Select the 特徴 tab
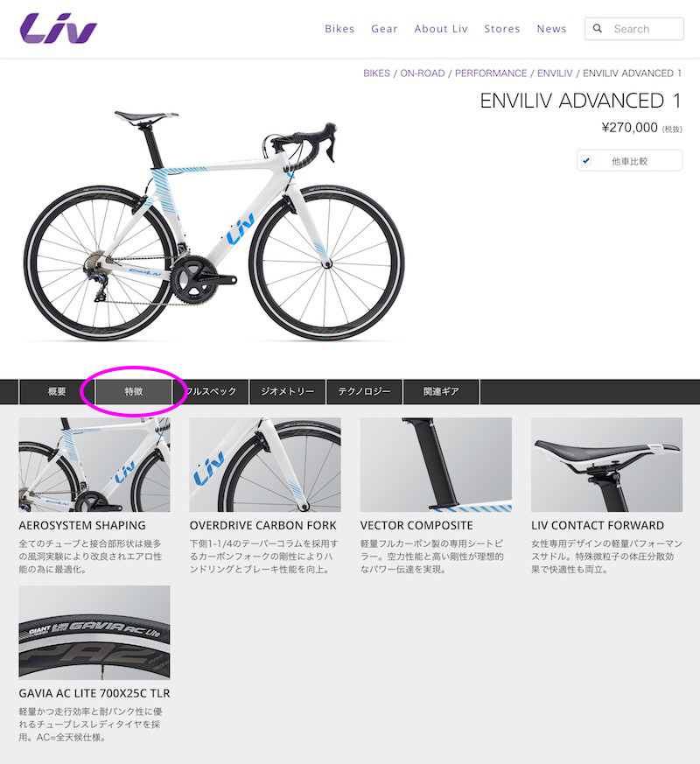This screenshot has height=764, width=700. (134, 391)
